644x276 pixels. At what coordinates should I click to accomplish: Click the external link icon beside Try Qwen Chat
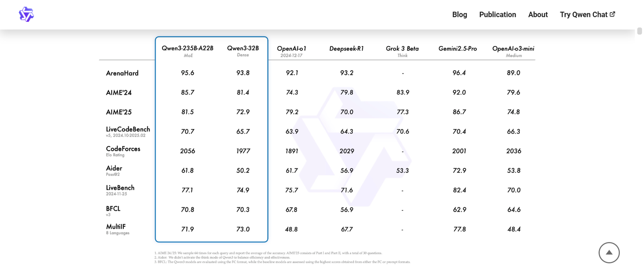tap(612, 14)
